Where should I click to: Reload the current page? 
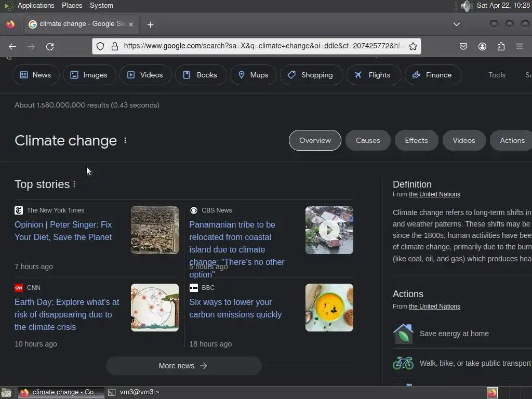point(50,46)
